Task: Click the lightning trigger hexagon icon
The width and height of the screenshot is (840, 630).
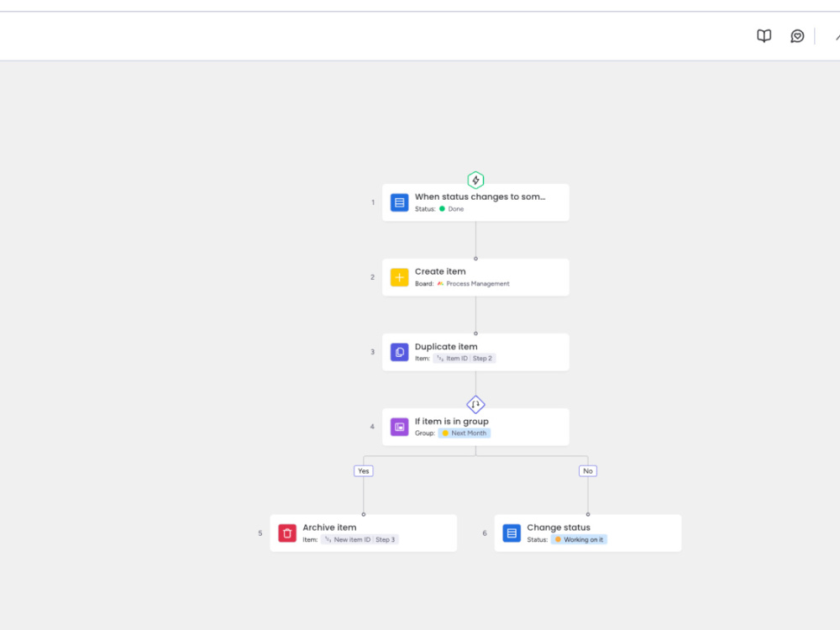Action: (x=475, y=180)
